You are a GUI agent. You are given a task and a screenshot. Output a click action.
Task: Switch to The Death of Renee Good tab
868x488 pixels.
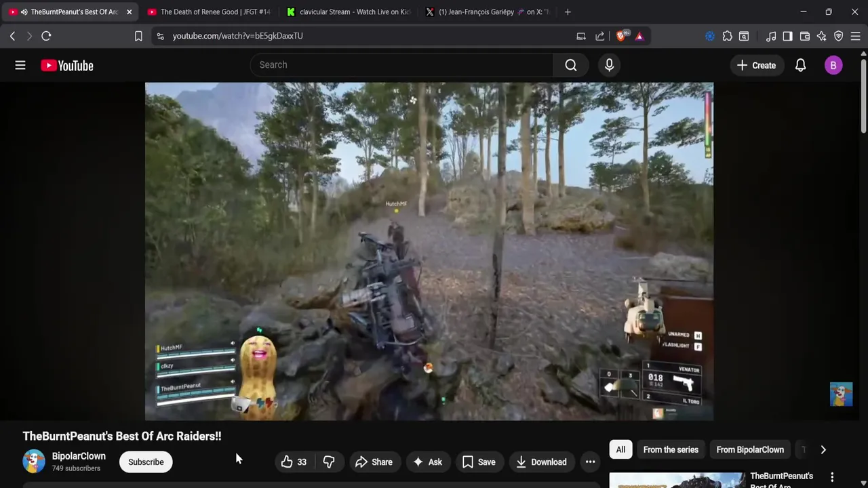click(x=209, y=12)
